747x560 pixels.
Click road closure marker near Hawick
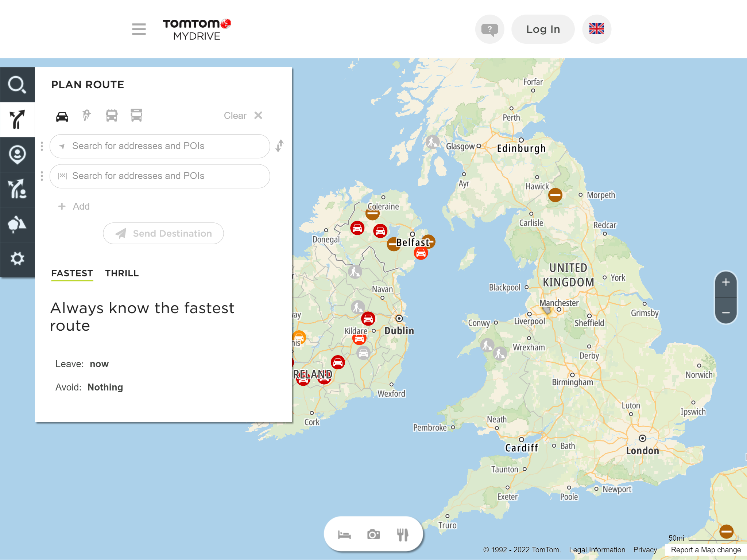pyautogui.click(x=555, y=195)
